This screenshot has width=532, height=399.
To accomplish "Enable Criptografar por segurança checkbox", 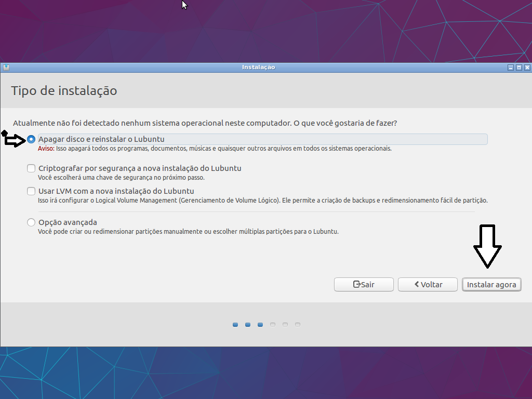I will click(x=31, y=168).
